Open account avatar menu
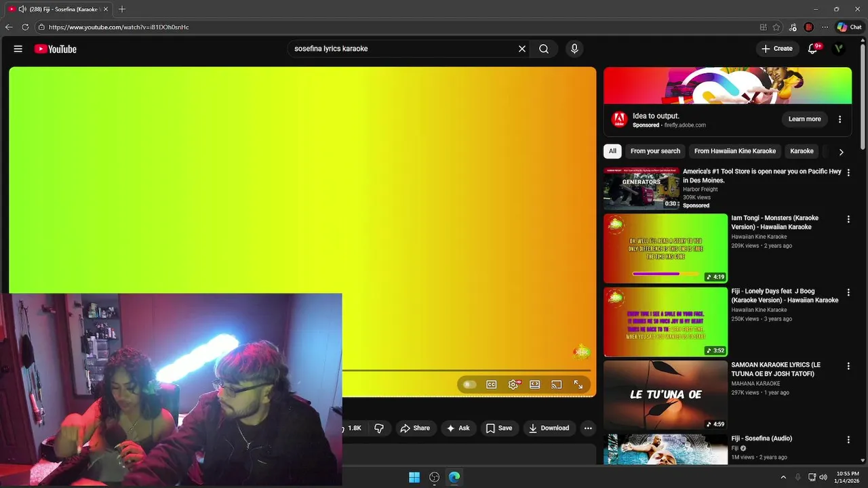This screenshot has height=488, width=868. coord(839,49)
